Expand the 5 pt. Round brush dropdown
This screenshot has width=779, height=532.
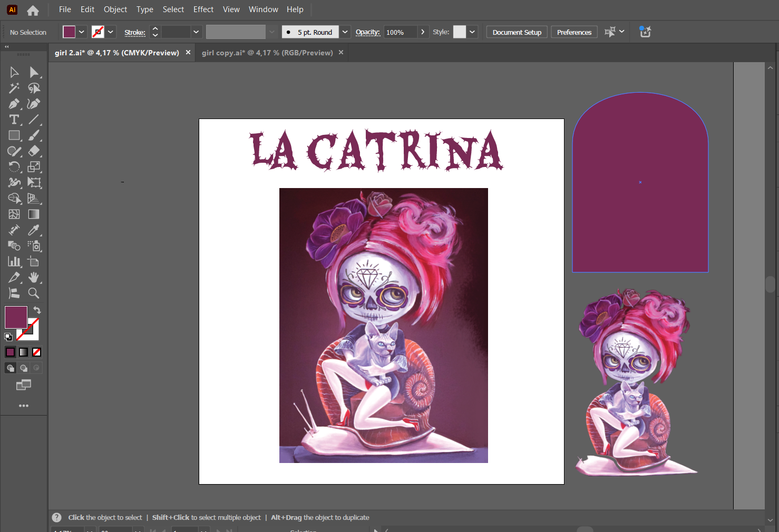coord(345,32)
